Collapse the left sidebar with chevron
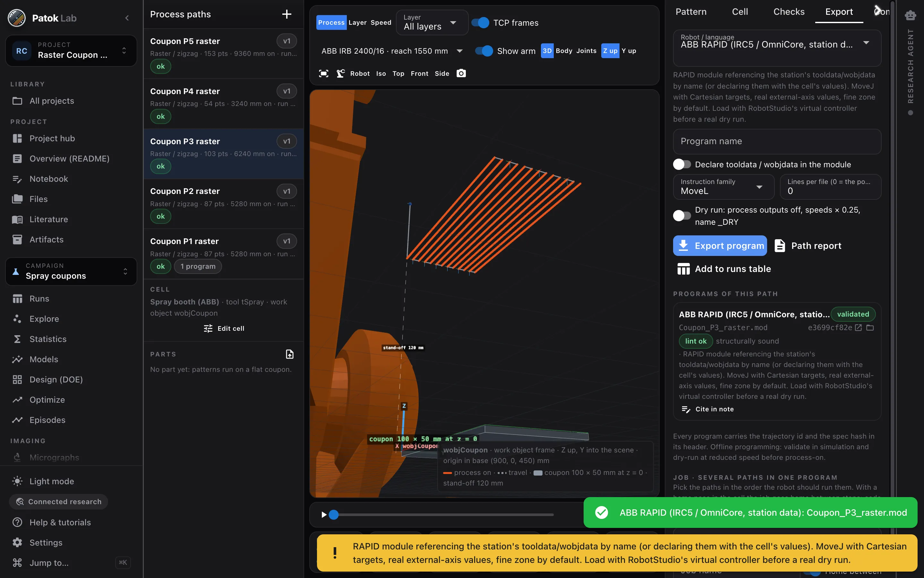 point(127,18)
